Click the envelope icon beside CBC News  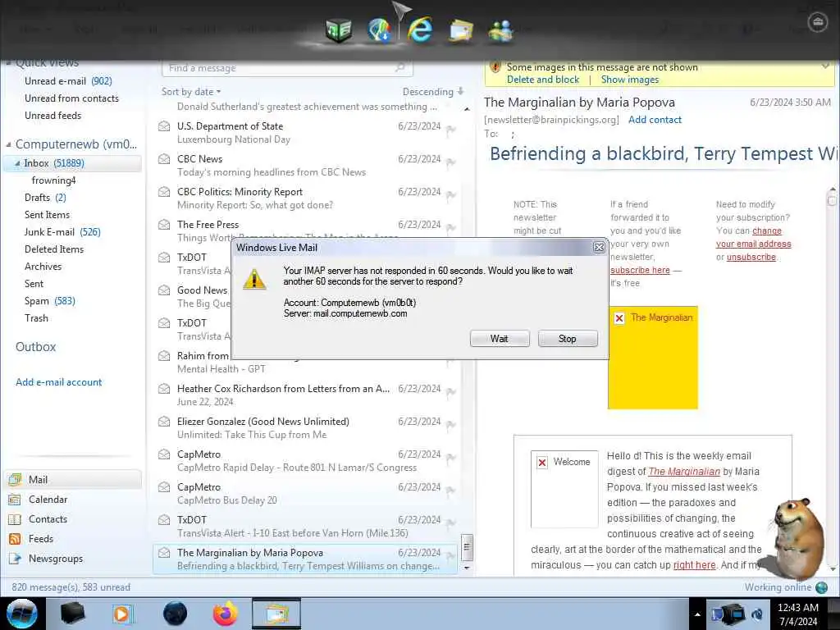[x=164, y=159]
